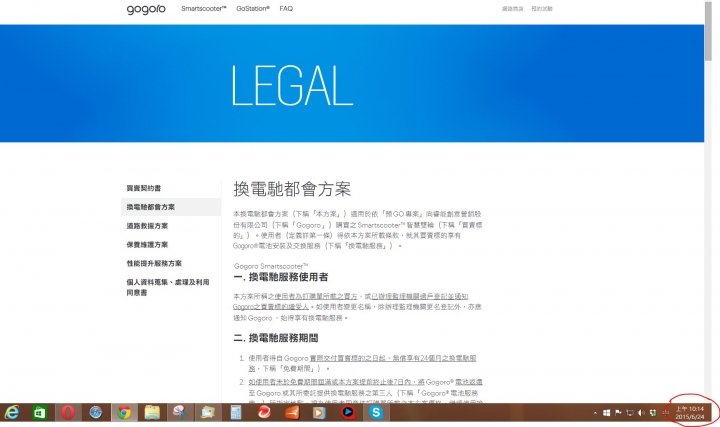
Task: Open the orange media player play icon
Action: 319,412
